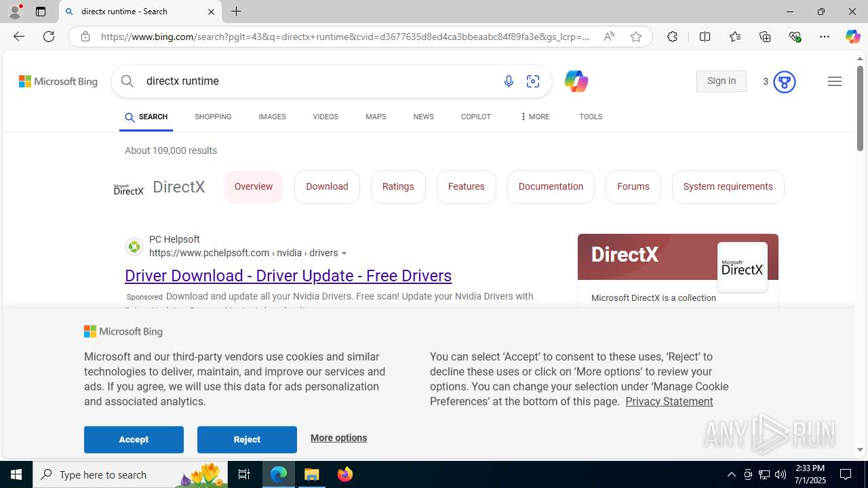Open Split screen icon
The height and width of the screenshot is (488, 868).
coord(705,37)
